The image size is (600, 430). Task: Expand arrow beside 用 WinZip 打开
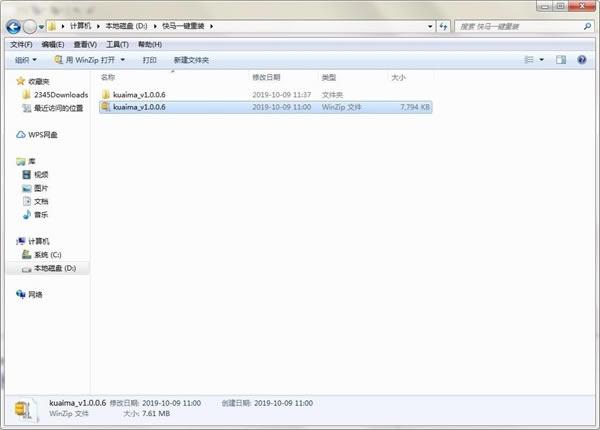pyautogui.click(x=123, y=60)
